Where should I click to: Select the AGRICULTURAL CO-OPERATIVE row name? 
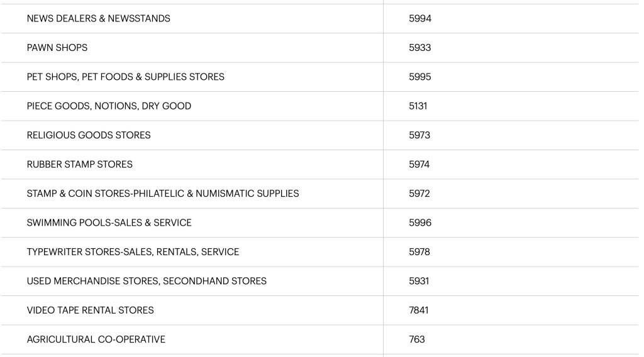[96, 339]
